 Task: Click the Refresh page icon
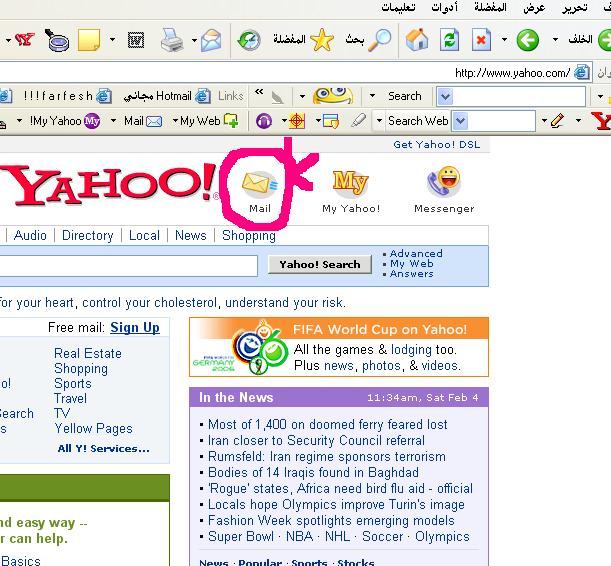coord(449,40)
